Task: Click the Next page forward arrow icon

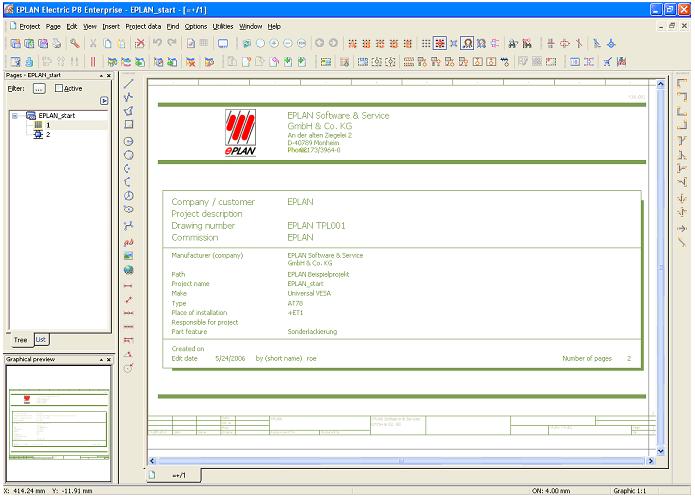Action: 333,43
